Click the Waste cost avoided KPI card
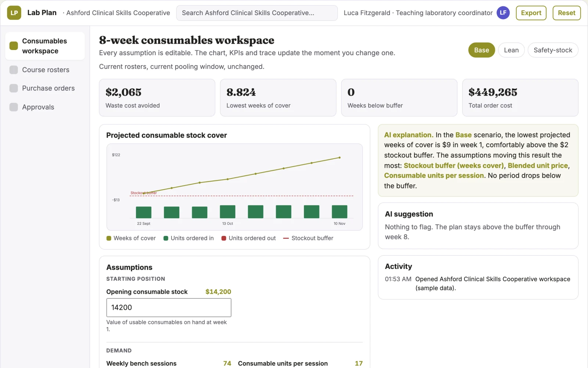 click(x=157, y=98)
